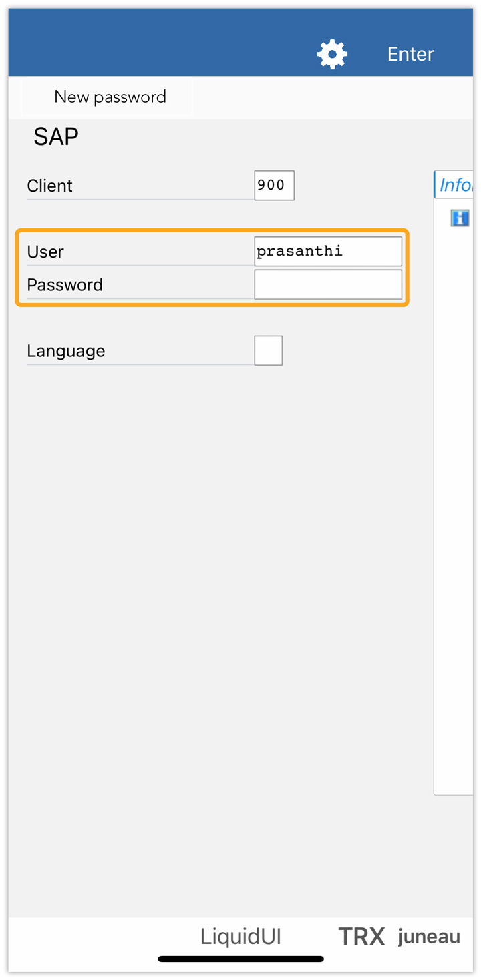Screen dimensions: 481x980
Task: Click the SAP screen title
Action: tap(56, 137)
